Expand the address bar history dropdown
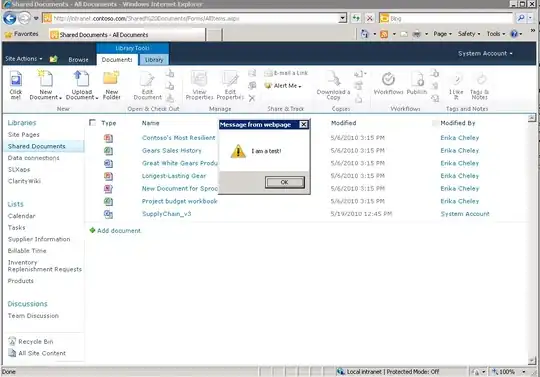Viewport: 540px width, 377px height. pyautogui.click(x=342, y=18)
